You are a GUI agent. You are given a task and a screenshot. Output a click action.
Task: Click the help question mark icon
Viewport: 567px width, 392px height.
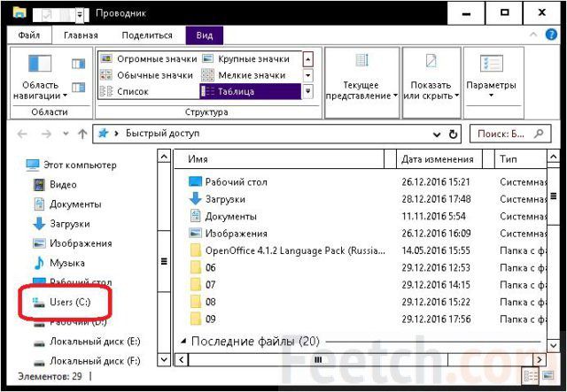pyautogui.click(x=551, y=35)
